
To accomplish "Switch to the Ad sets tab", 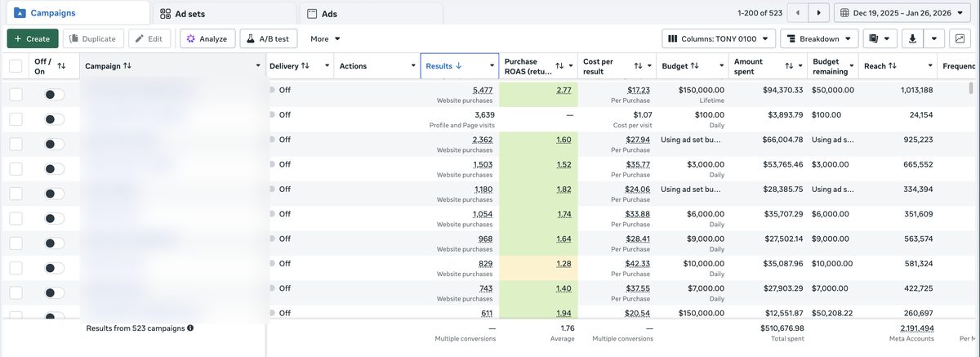I will [225, 13].
